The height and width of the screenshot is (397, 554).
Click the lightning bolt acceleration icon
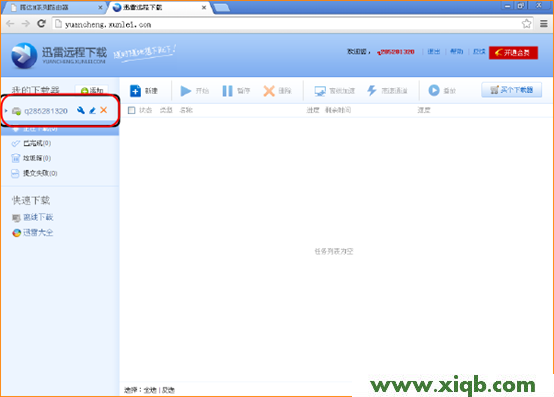click(x=372, y=90)
